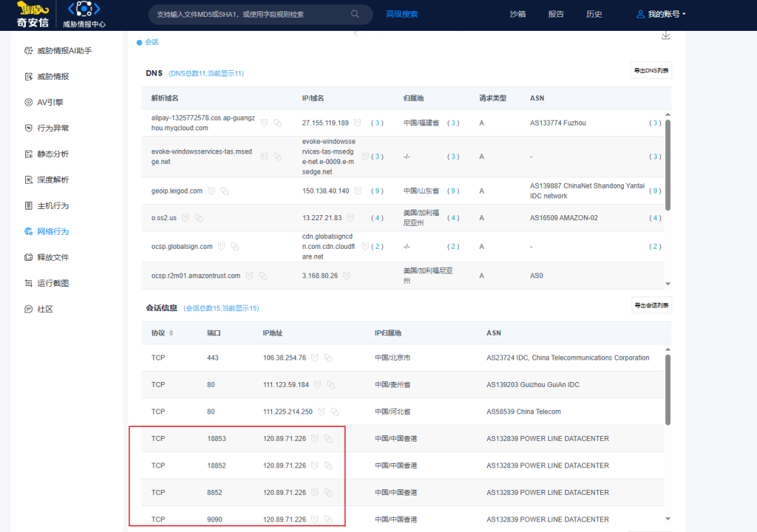Click the 奇安信 logo
757x532 pixels.
33,14
